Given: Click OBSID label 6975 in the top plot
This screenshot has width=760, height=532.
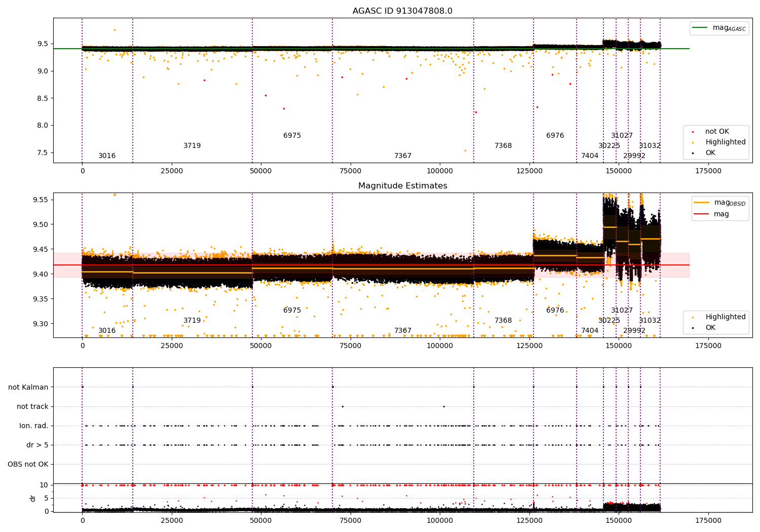Looking at the screenshot, I should click(292, 136).
